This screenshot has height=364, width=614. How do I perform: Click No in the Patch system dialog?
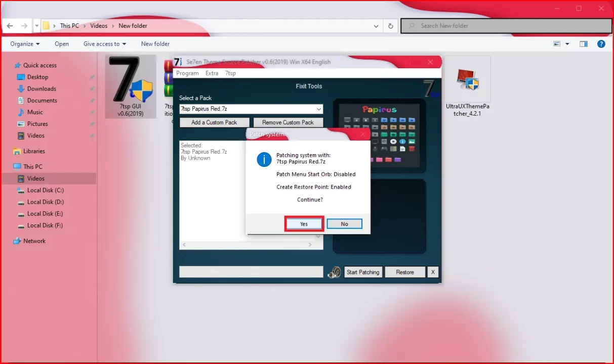click(344, 224)
